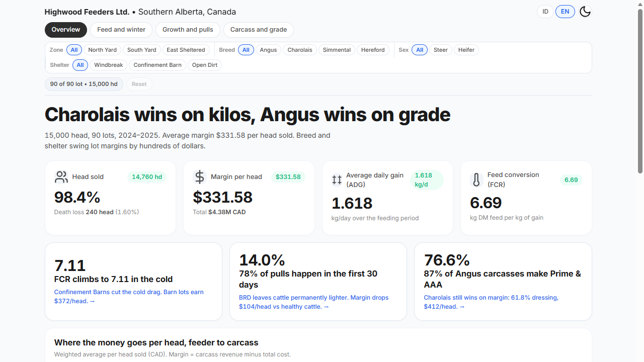Select Steer under the Sex filter
644x362 pixels.
441,50
